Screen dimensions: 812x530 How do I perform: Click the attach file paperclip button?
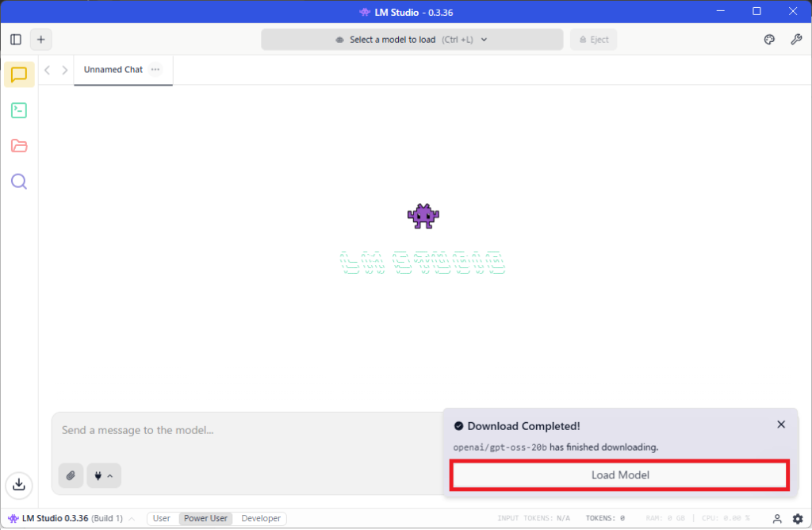[x=71, y=475]
